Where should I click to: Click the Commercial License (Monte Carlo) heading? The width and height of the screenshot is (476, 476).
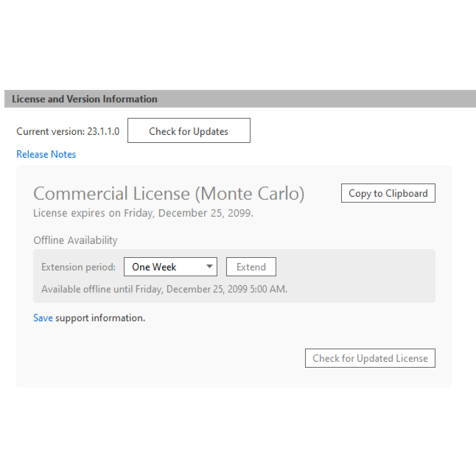click(x=169, y=194)
